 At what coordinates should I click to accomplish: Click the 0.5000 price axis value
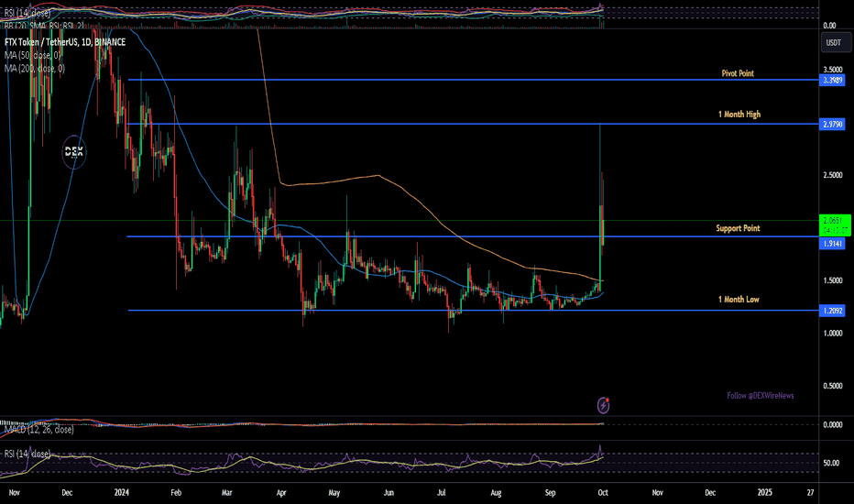point(832,386)
